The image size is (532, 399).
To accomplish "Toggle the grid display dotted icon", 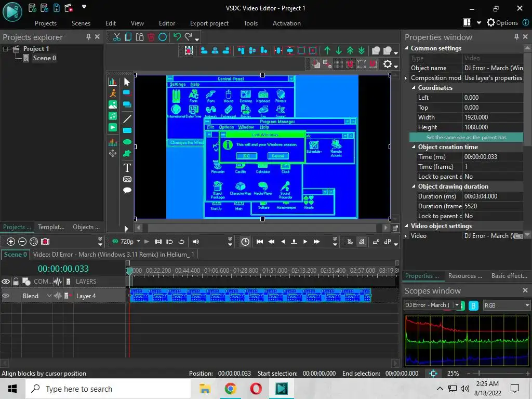I will (x=338, y=64).
